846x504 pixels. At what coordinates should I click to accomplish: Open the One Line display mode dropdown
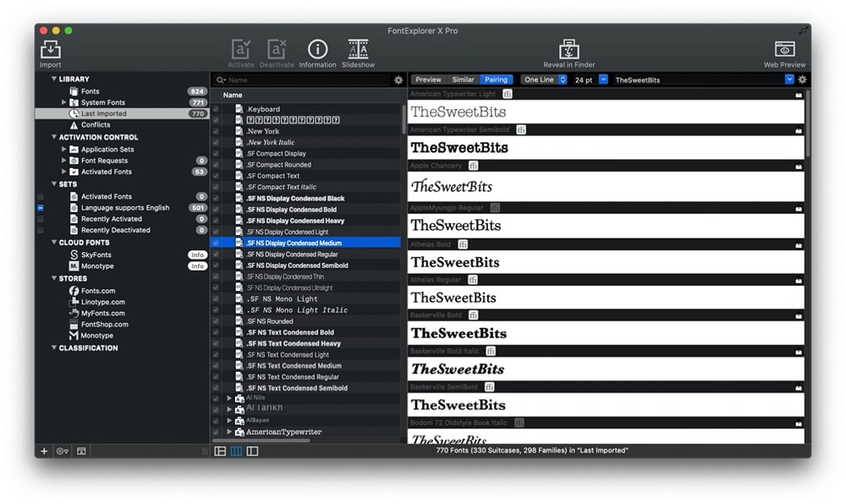point(544,79)
